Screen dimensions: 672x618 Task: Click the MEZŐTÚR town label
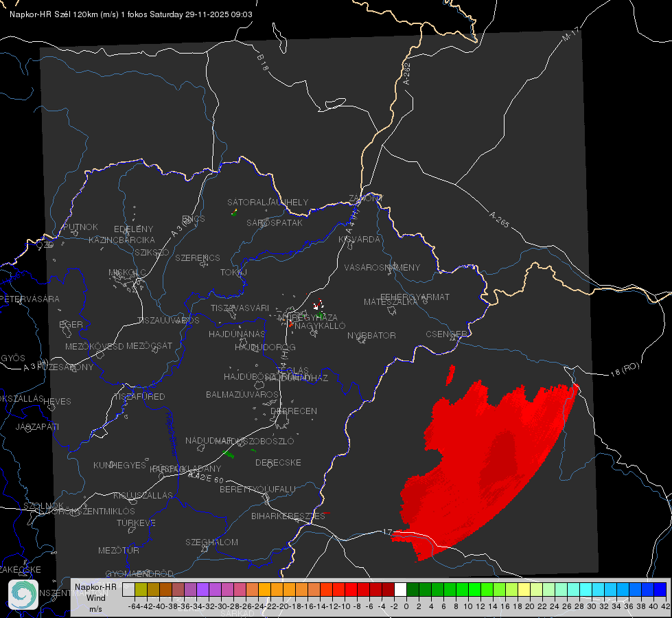click(x=119, y=550)
